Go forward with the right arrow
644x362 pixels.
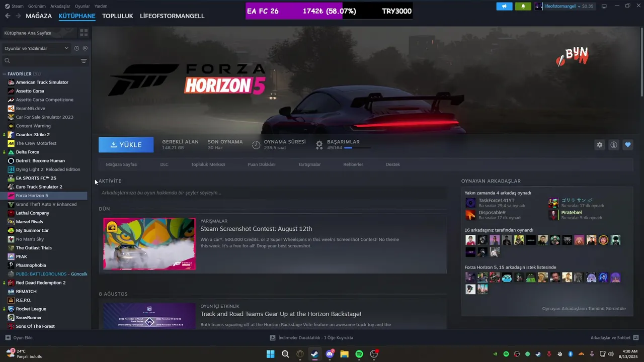pos(18,16)
